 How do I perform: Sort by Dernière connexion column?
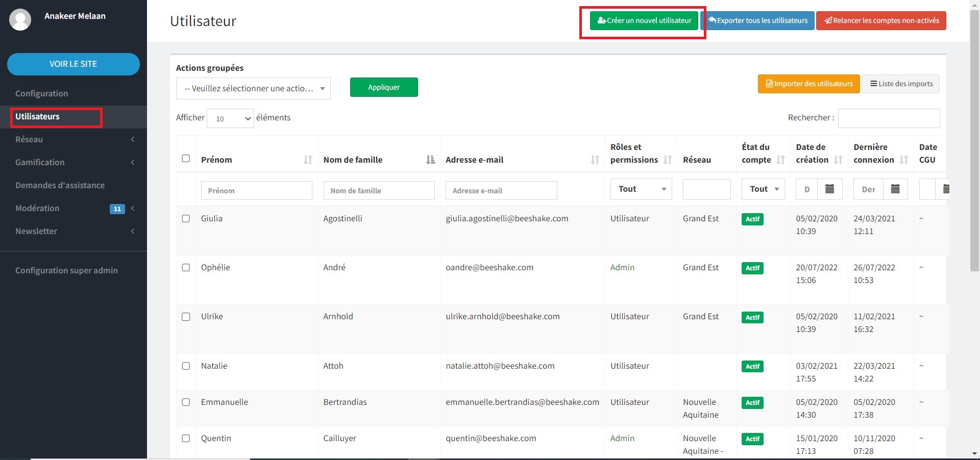pyautogui.click(x=904, y=160)
